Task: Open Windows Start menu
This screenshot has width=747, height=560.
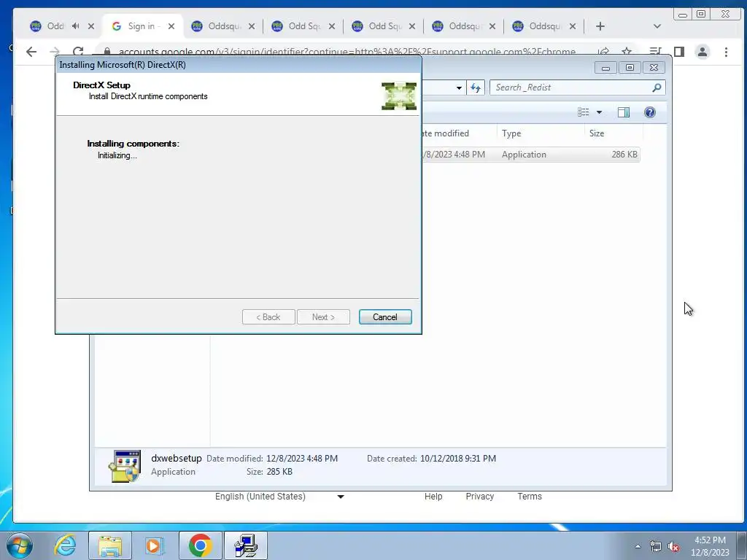Action: click(x=20, y=545)
